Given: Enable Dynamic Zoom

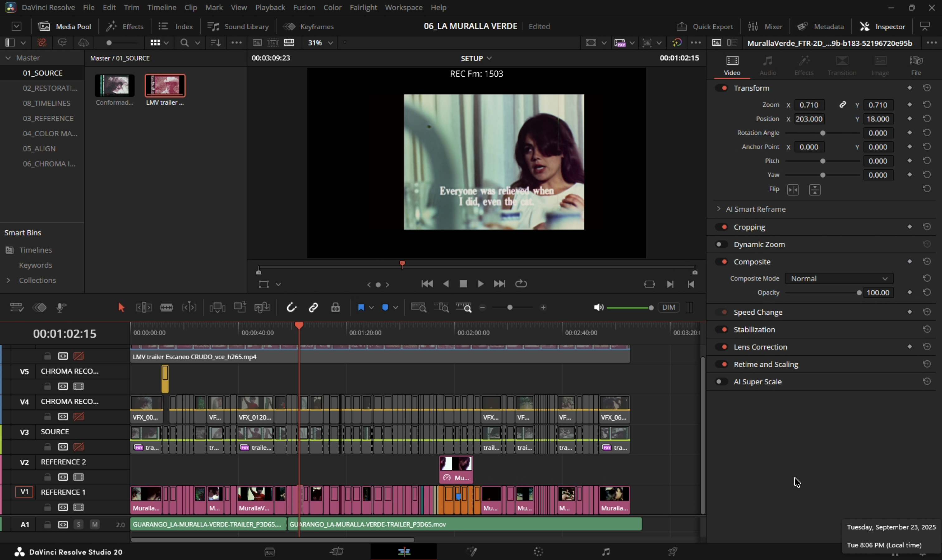Looking at the screenshot, I should coord(721,244).
